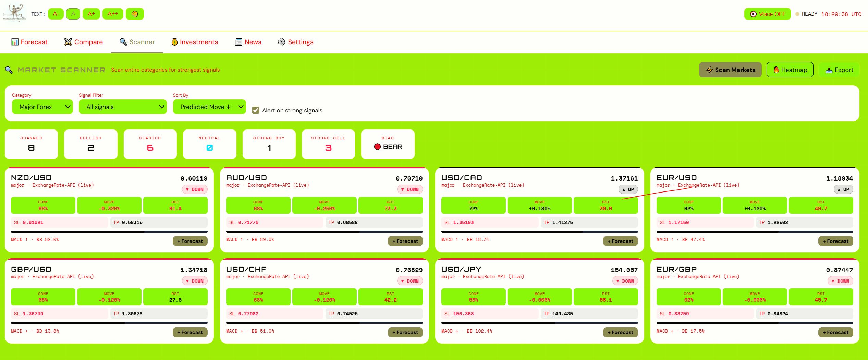This screenshot has width=868, height=360.
Task: Expand the Sort By Predicted Move dropdown
Action: [209, 107]
